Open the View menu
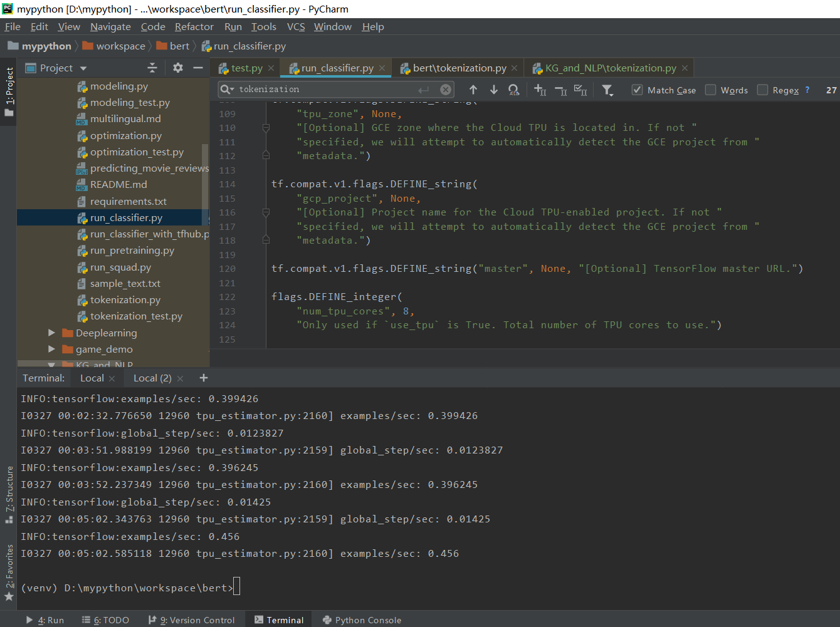The height and width of the screenshot is (627, 840). [69, 26]
